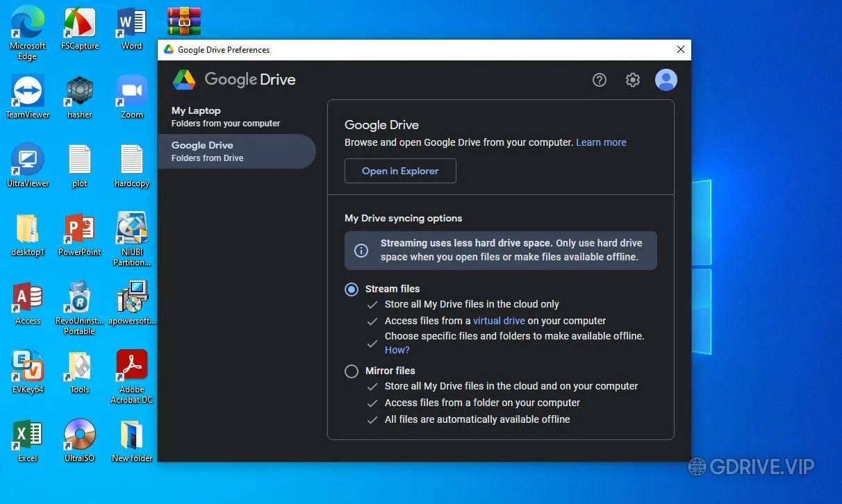
Task: Open the Google account avatar menu
Action: tap(666, 80)
